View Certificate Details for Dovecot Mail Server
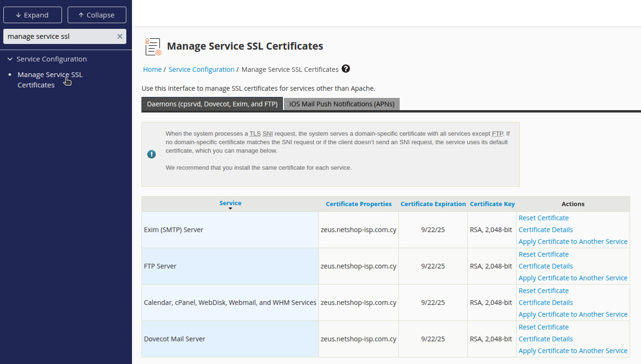641x364 pixels. pos(545,339)
